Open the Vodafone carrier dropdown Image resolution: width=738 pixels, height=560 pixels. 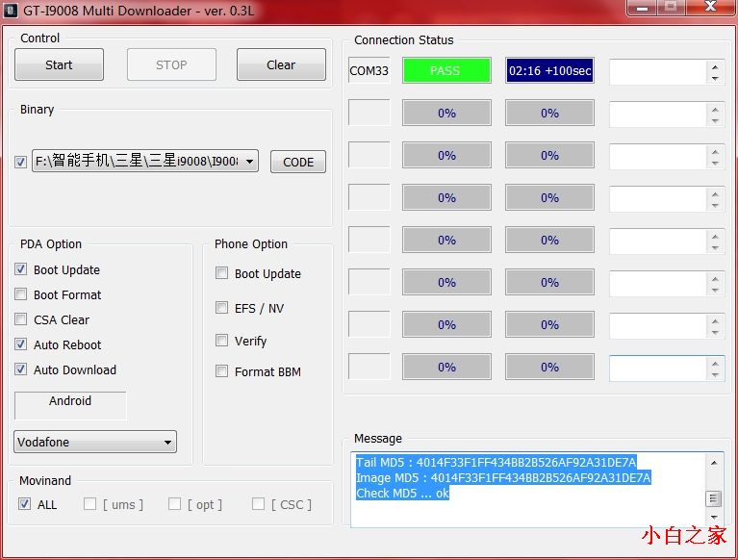pos(95,442)
